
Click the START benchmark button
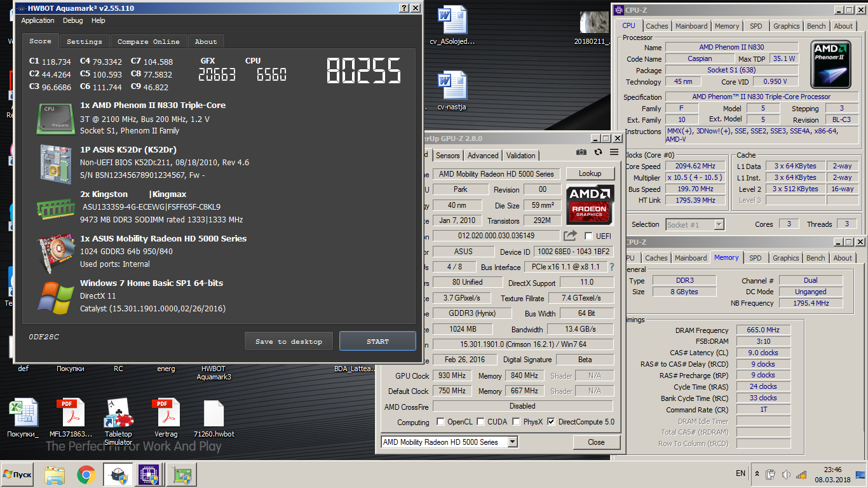pos(377,341)
